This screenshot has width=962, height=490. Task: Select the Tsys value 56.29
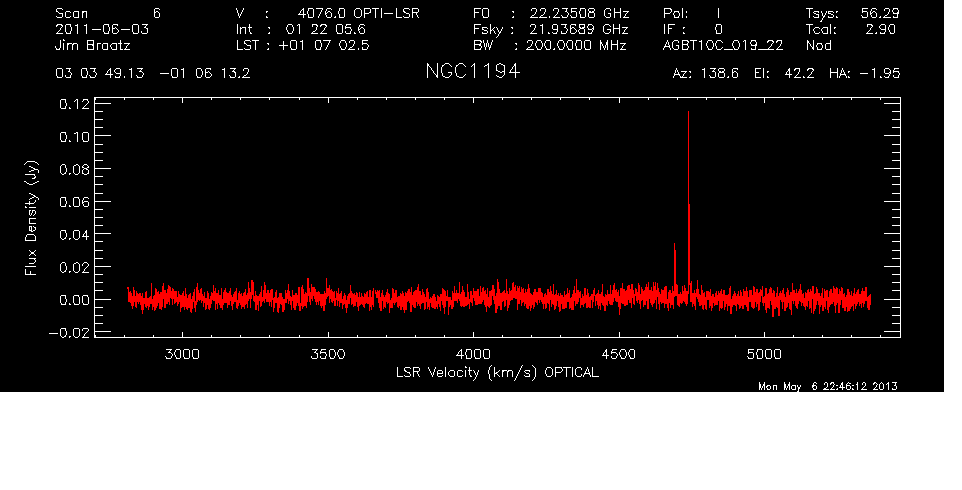[880, 13]
